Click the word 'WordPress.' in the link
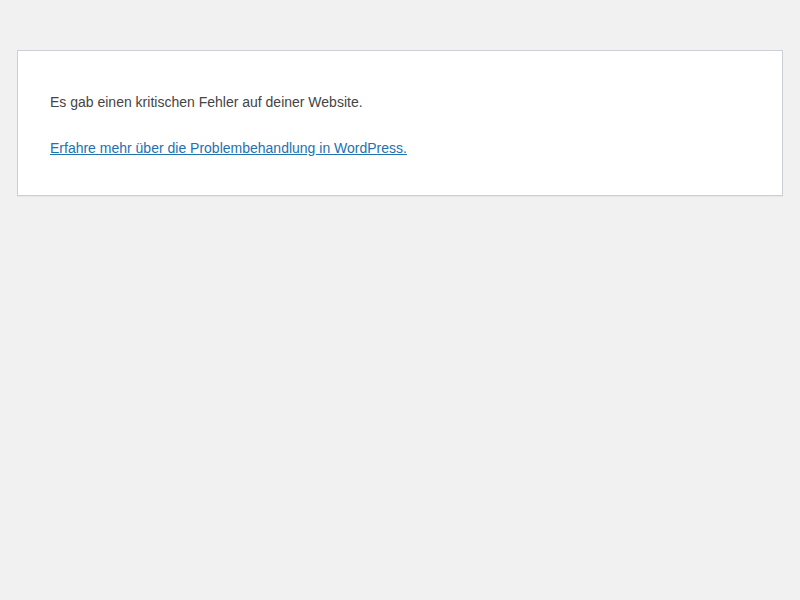The image size is (800, 600). coord(370,148)
